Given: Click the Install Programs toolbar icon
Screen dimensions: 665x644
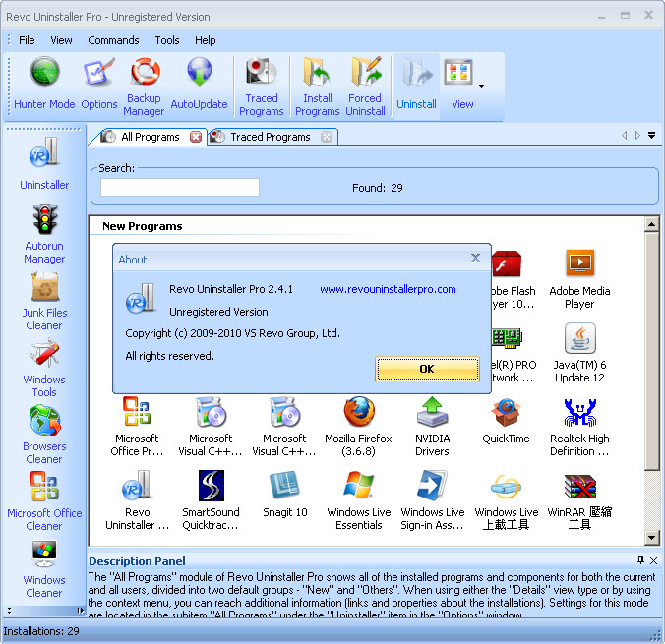Looking at the screenshot, I should tap(317, 87).
